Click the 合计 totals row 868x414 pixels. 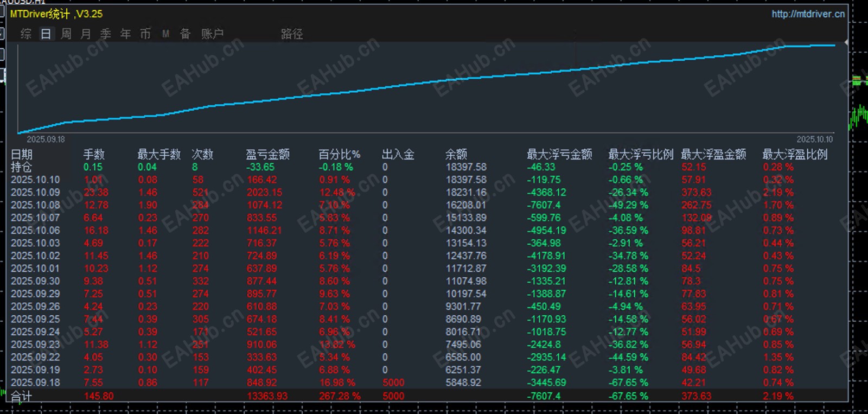429,396
